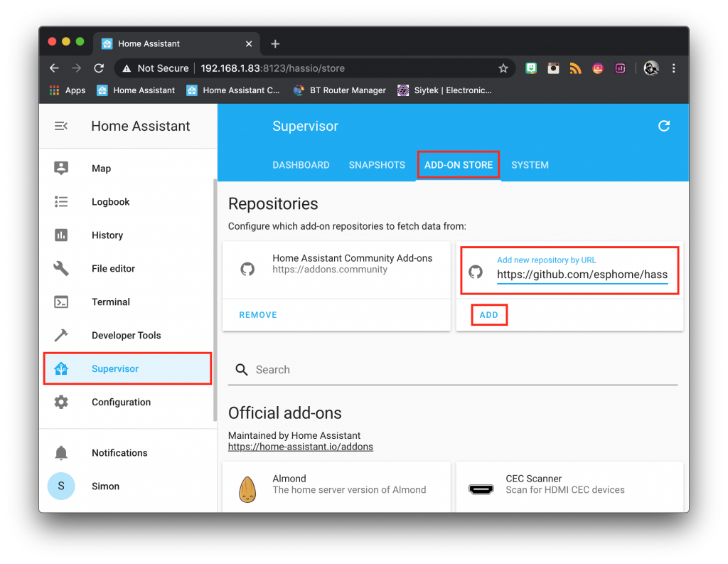Select Developer Tools in the sidebar
Viewport: 728px width, 564px height.
coord(128,336)
